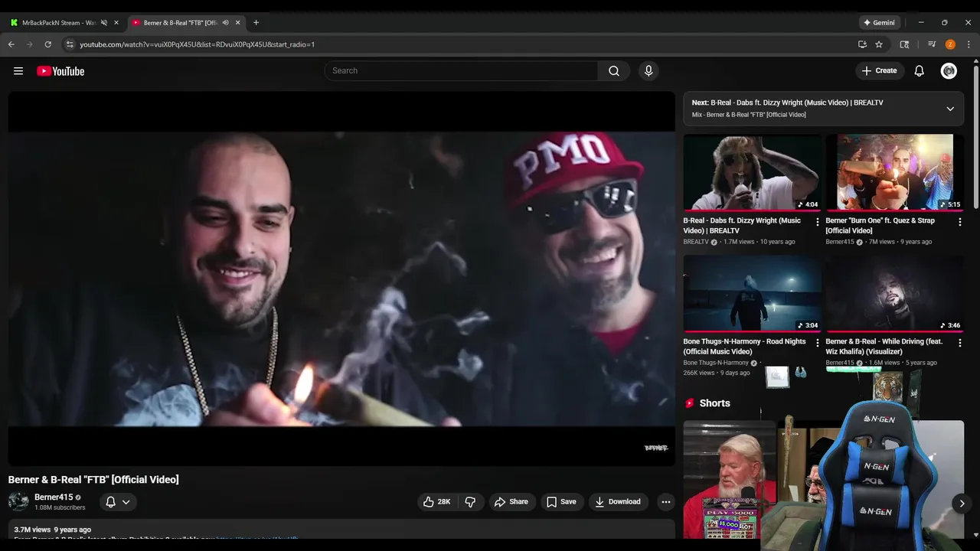The height and width of the screenshot is (551, 980).
Task: Open BREALTV channel link
Action: pos(696,242)
